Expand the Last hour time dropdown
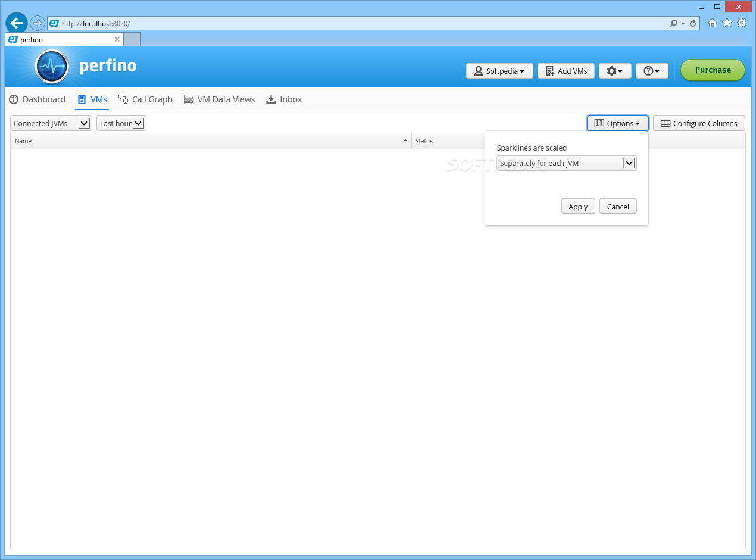The width and height of the screenshot is (756, 560). pyautogui.click(x=121, y=123)
